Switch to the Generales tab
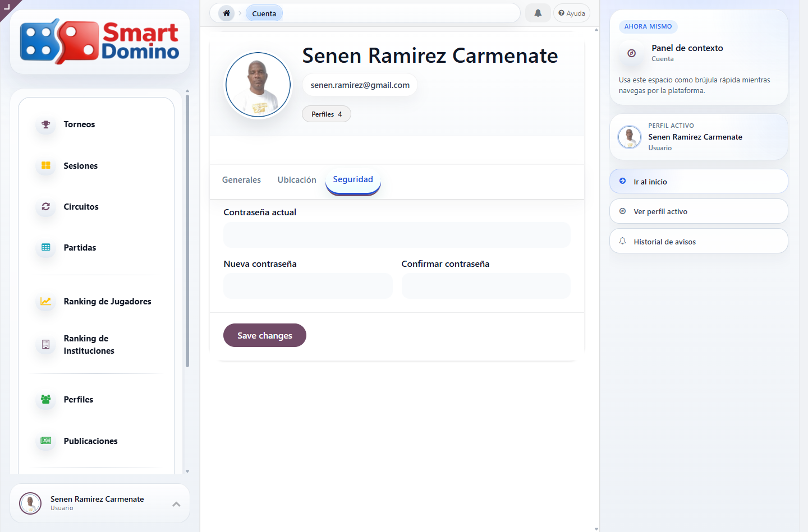Screen dimensions: 808x532 coord(241,180)
